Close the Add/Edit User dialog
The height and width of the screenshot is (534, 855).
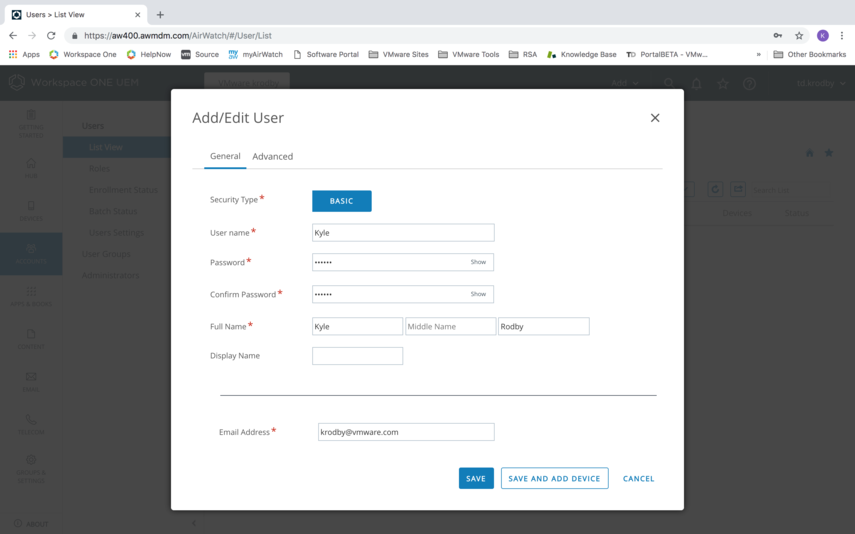(655, 118)
